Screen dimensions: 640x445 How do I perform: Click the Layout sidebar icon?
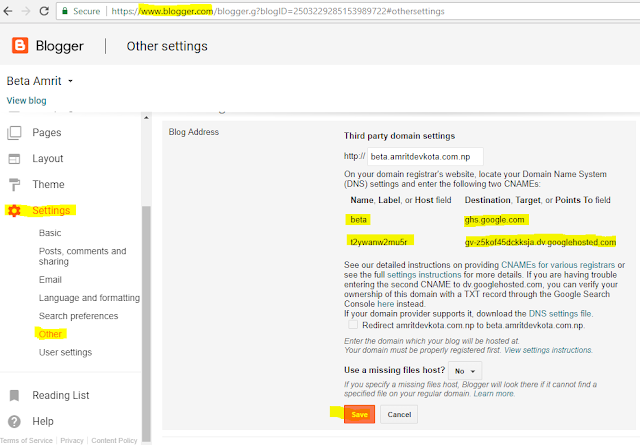tap(14, 159)
